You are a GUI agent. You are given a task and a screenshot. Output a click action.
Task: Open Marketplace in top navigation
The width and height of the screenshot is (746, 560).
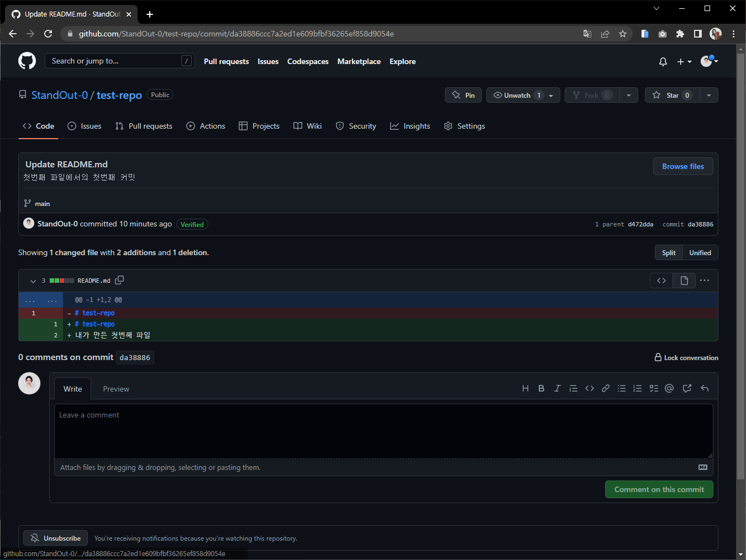(x=359, y=61)
